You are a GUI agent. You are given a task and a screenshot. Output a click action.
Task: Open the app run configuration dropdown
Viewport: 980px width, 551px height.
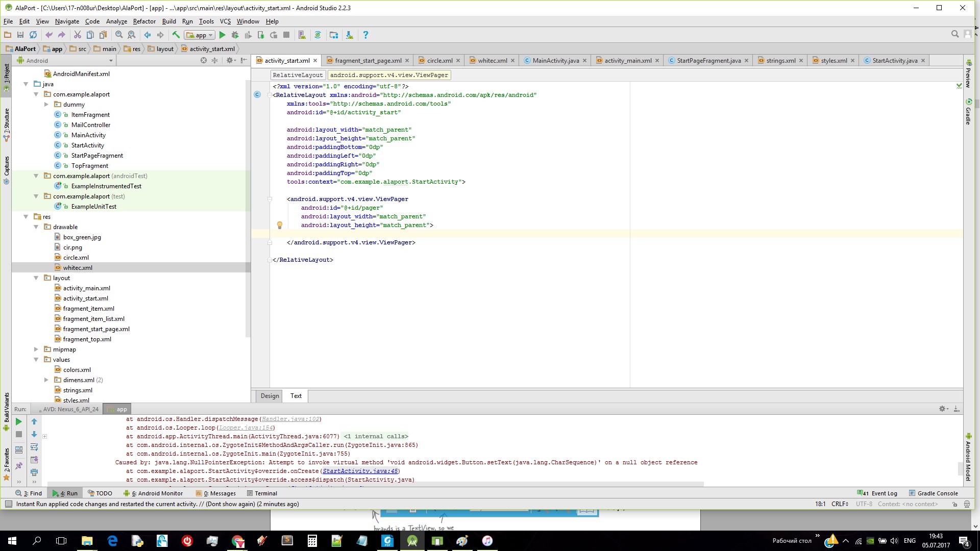200,35
